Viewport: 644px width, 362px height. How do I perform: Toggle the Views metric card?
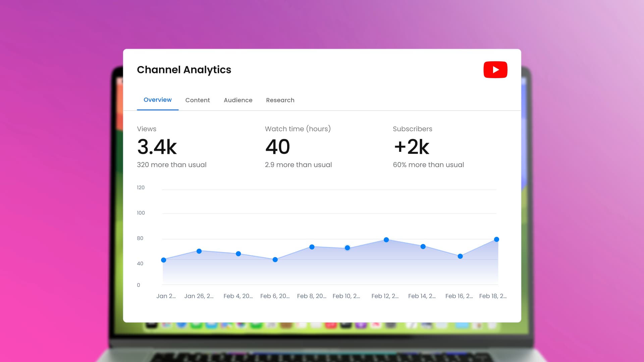point(172,146)
